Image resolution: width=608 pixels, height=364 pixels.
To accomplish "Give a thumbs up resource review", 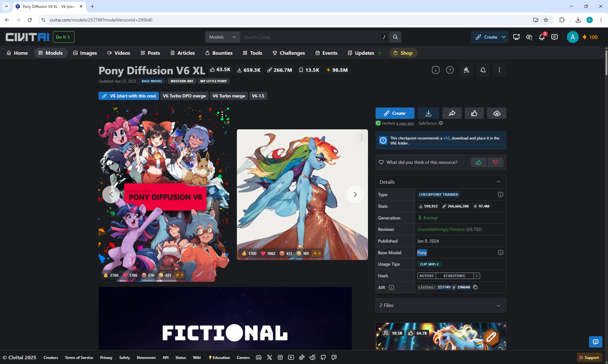I will point(478,162).
